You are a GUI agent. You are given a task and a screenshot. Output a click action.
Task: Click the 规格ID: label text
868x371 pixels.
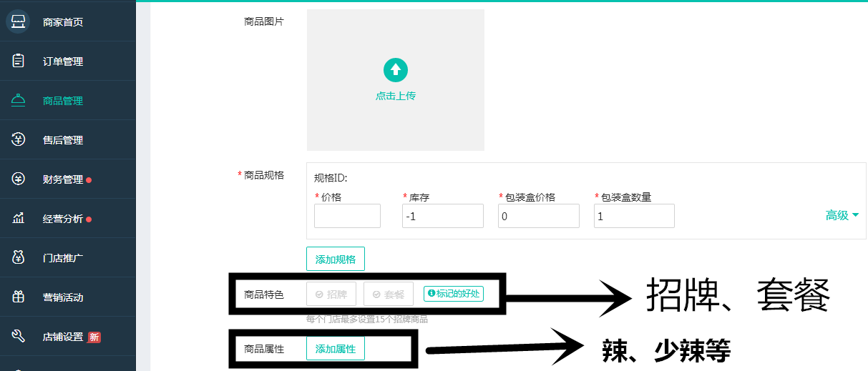coord(331,178)
